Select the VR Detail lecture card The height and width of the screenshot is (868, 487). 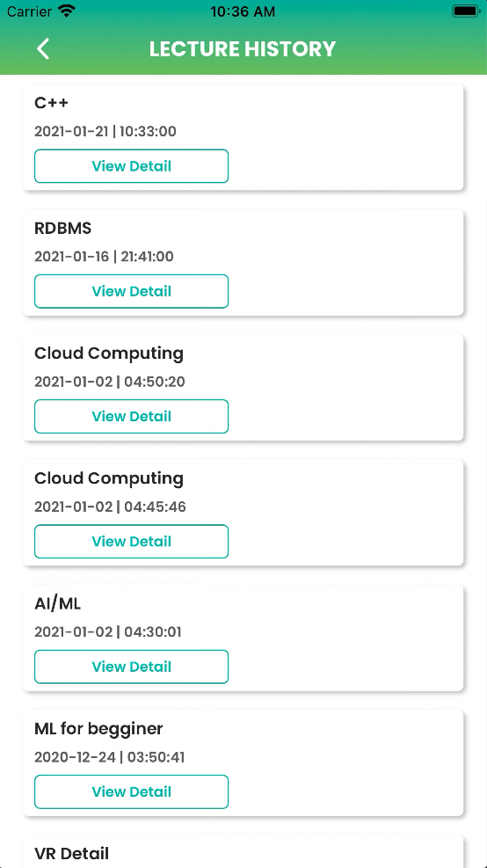tap(243, 852)
